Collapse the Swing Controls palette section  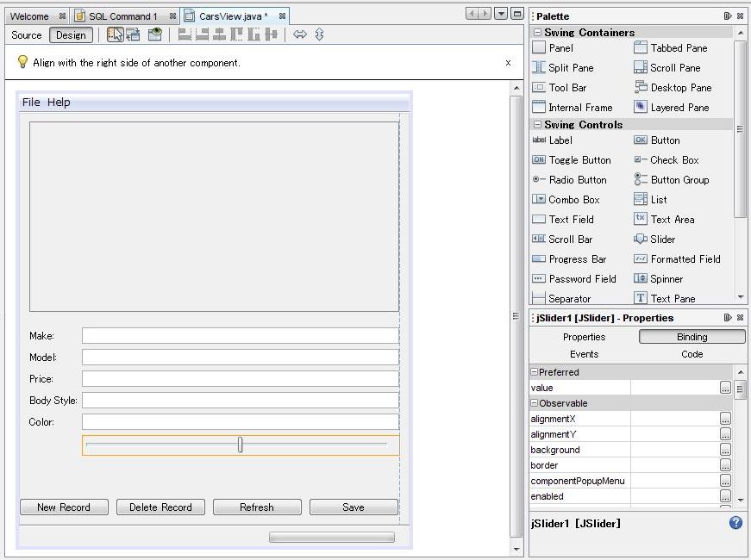pos(538,125)
